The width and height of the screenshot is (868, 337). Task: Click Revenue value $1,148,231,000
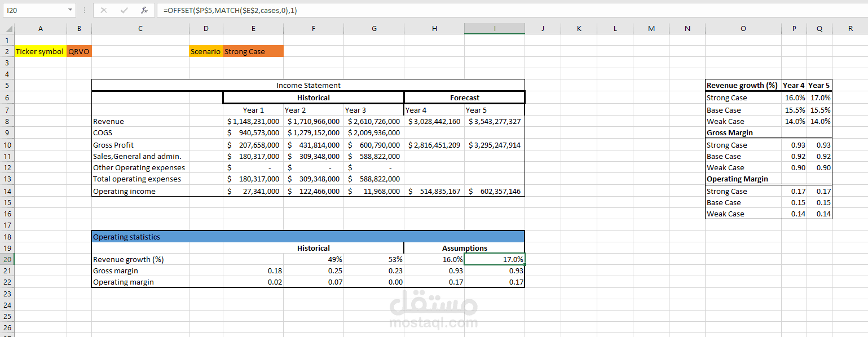253,121
